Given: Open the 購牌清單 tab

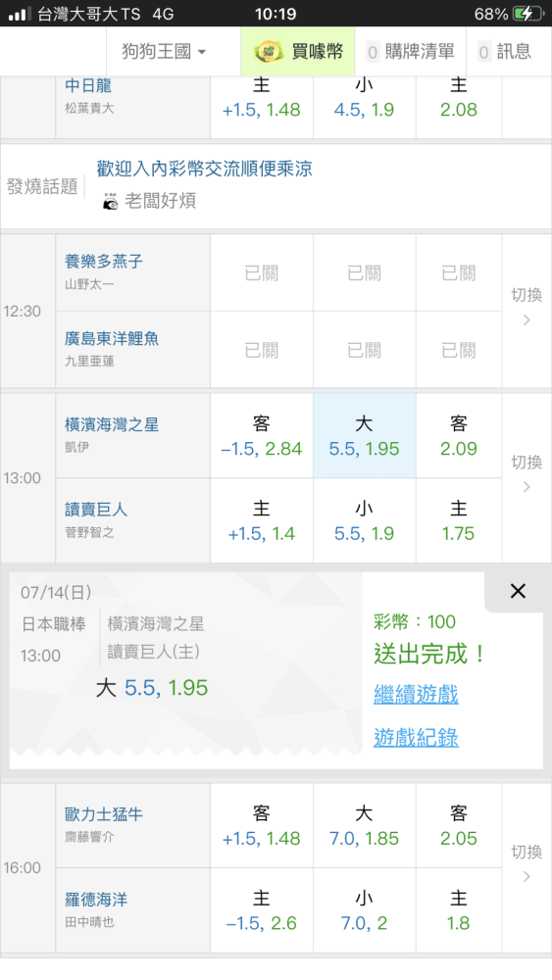Looking at the screenshot, I should point(410,52).
